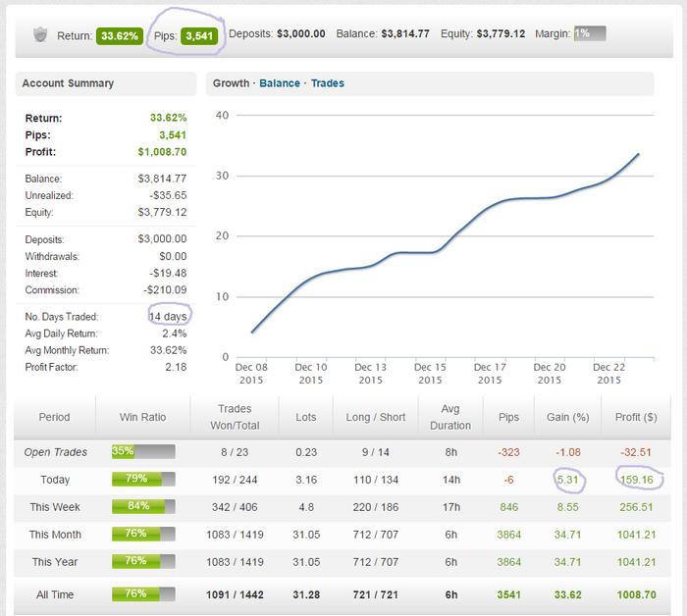
Task: Click Open Trades -323 pips cell
Action: (508, 452)
